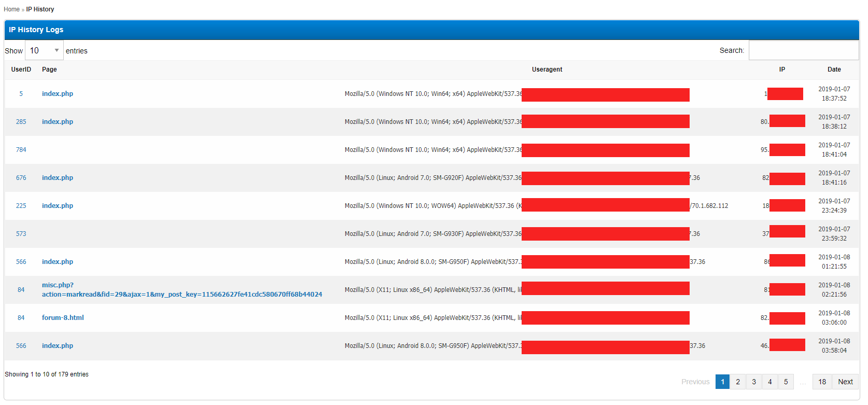The height and width of the screenshot is (405, 868).
Task: Sort table by Date column header
Action: pyautogui.click(x=834, y=69)
